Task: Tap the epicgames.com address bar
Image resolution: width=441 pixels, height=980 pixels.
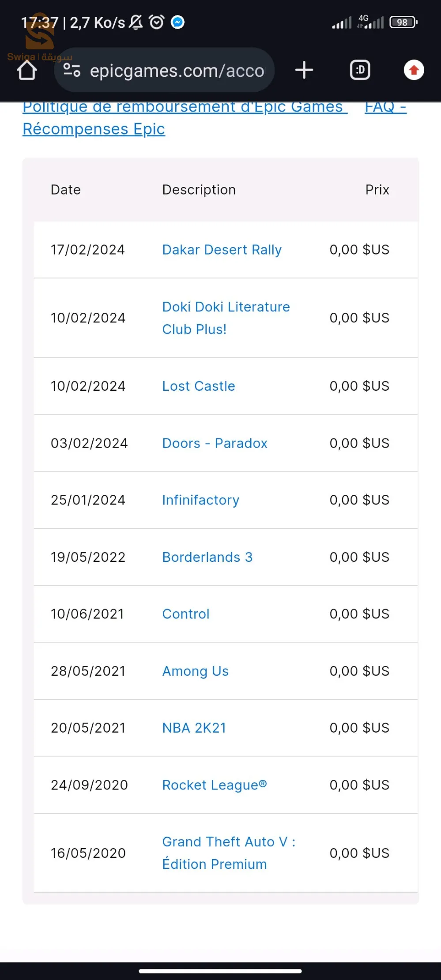Action: (x=177, y=71)
